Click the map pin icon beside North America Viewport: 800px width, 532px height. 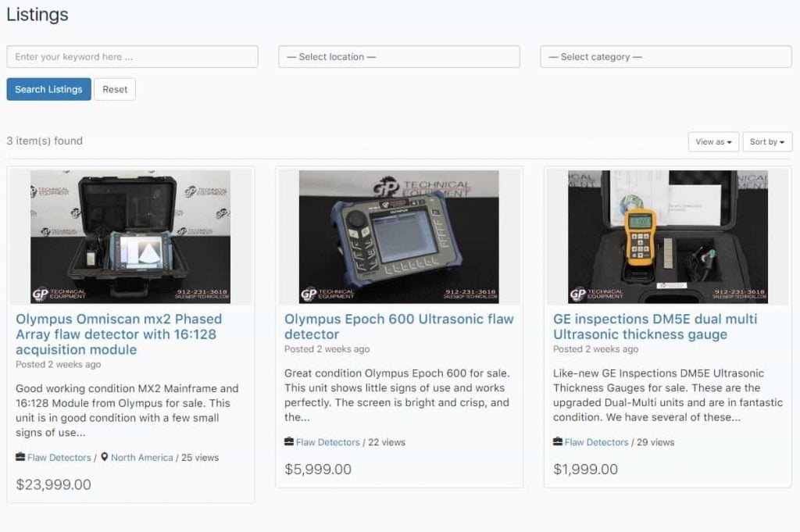point(105,456)
